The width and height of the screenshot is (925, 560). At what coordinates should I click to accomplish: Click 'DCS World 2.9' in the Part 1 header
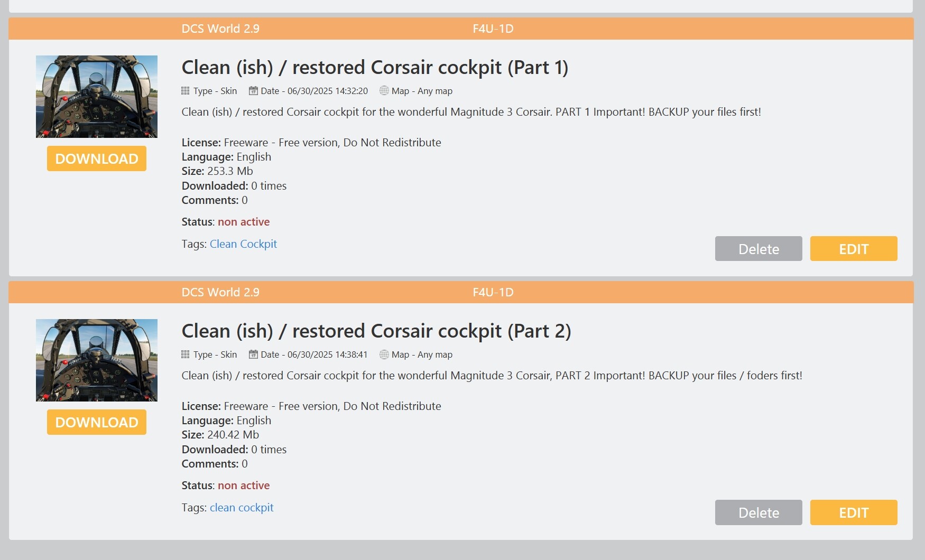[220, 29]
